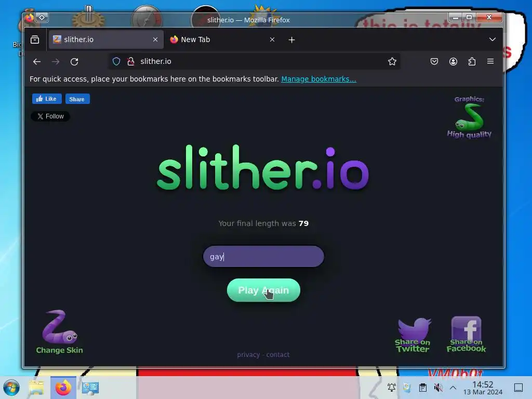532x399 pixels.
Task: Expand the list all tabs chevron
Action: [x=493, y=39]
